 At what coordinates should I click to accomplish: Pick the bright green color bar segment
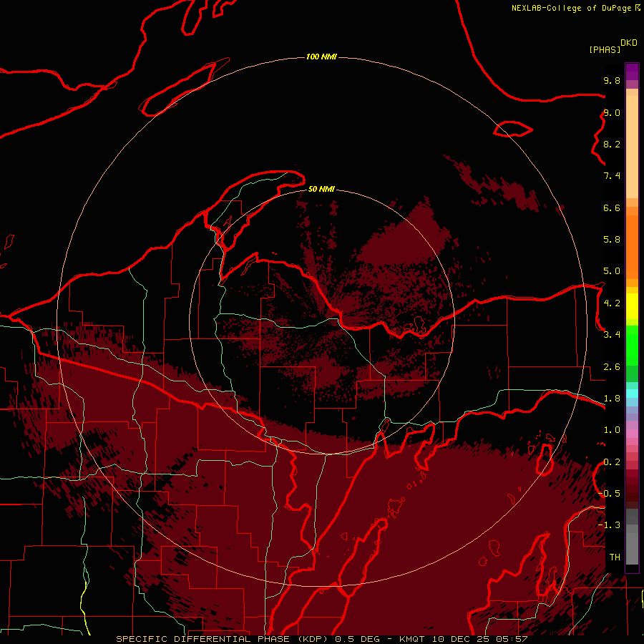point(632,345)
